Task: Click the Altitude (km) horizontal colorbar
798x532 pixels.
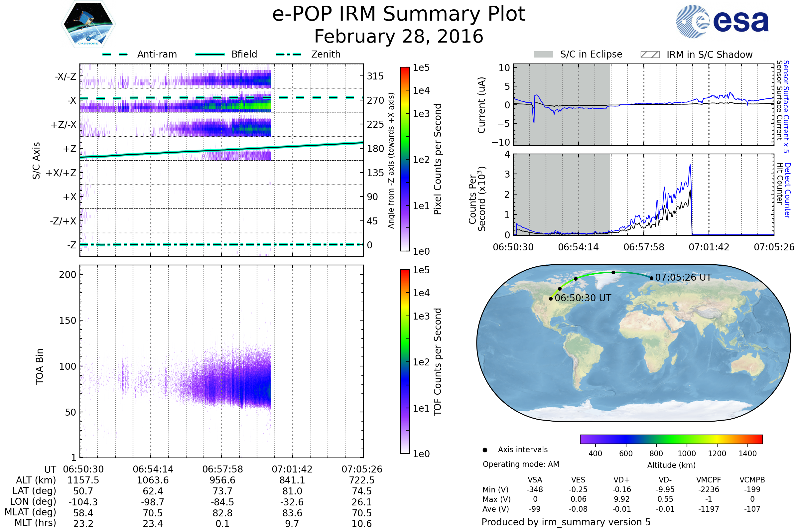Action: click(x=671, y=439)
